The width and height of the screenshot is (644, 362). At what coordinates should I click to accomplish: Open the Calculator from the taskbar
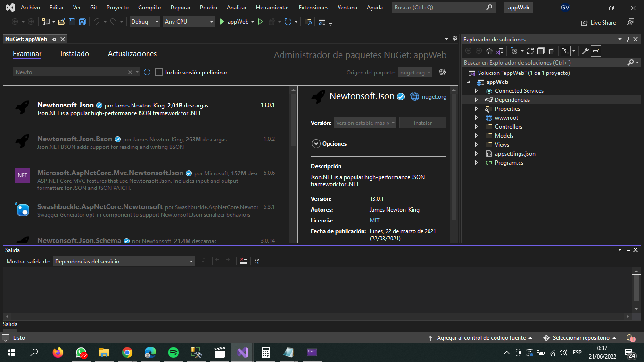click(x=266, y=352)
